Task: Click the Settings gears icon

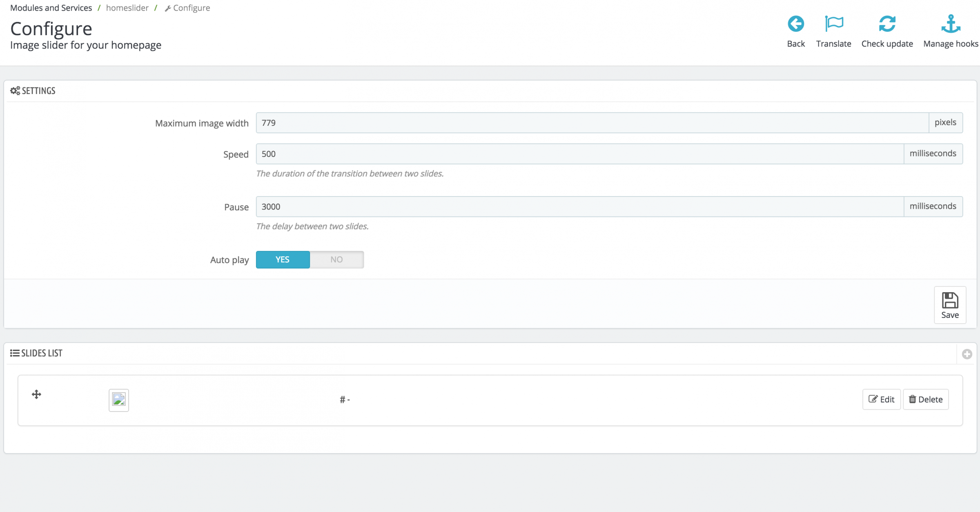Action: click(15, 91)
